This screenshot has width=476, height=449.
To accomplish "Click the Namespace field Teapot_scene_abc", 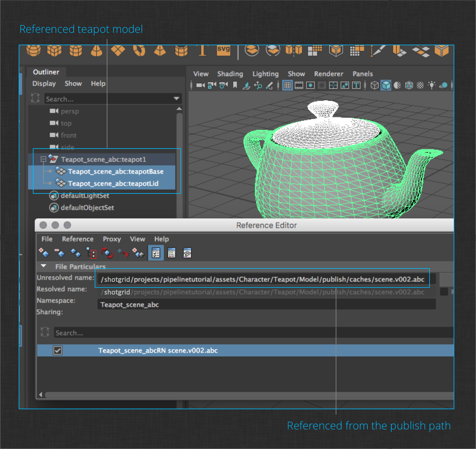I will [x=267, y=304].
